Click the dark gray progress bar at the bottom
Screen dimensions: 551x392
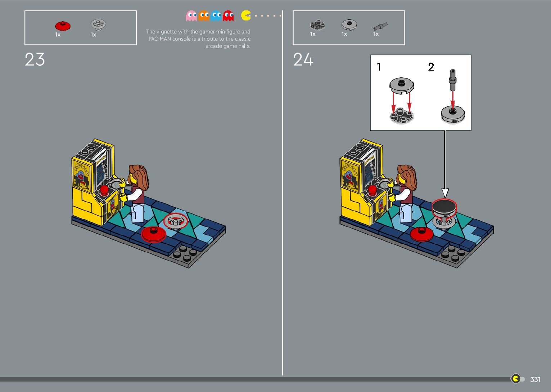pyautogui.click(x=252, y=379)
